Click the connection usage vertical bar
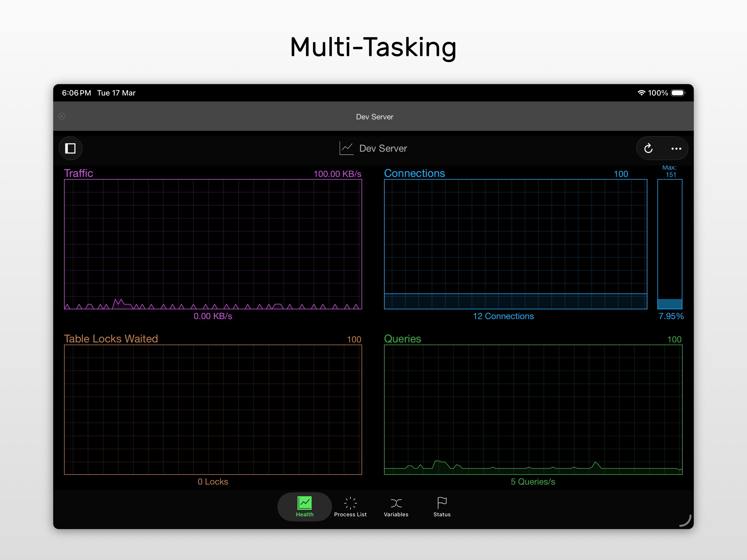This screenshot has height=560, width=747. coord(670,244)
